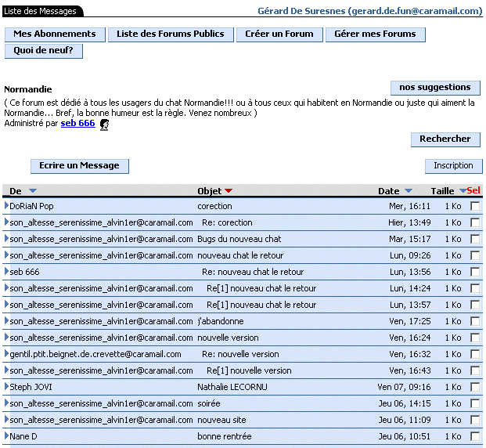Tick checkbox of nouveau chat le retour 09:26
This screenshot has width=486, height=448.
[x=475, y=255]
